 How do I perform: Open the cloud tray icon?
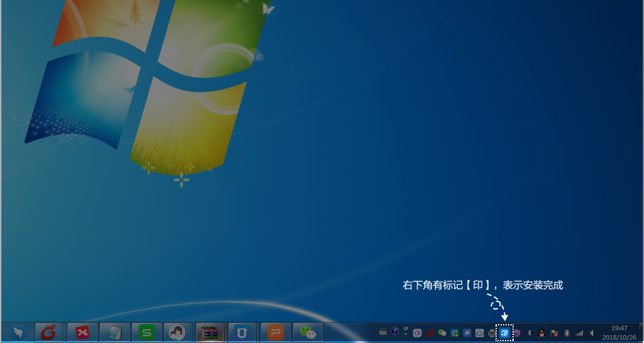coord(479,333)
